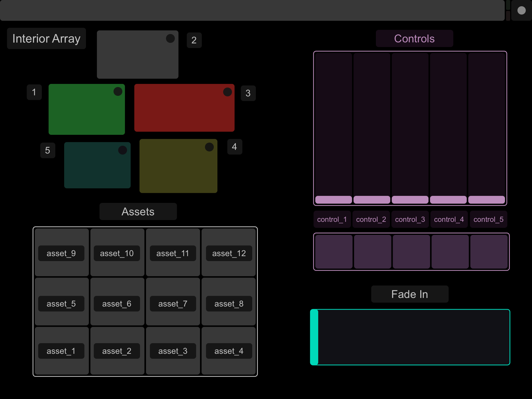The width and height of the screenshot is (532, 399).
Task: Toggle the dot on the teal zone 5
Action: (123, 150)
